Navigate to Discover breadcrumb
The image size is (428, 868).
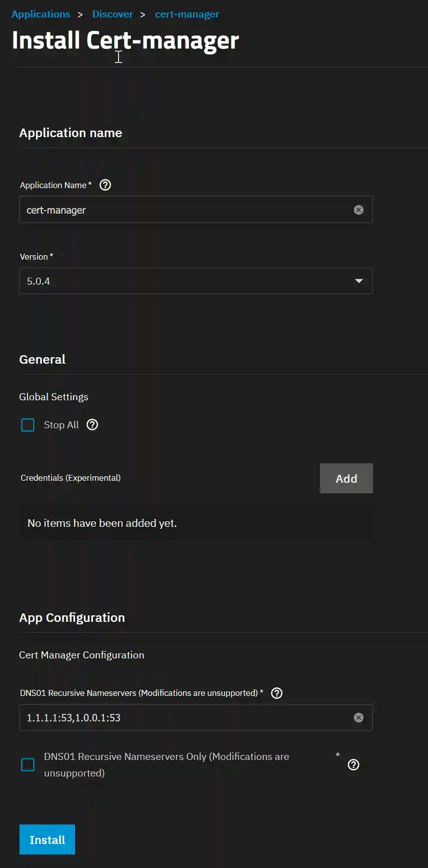pyautogui.click(x=112, y=14)
